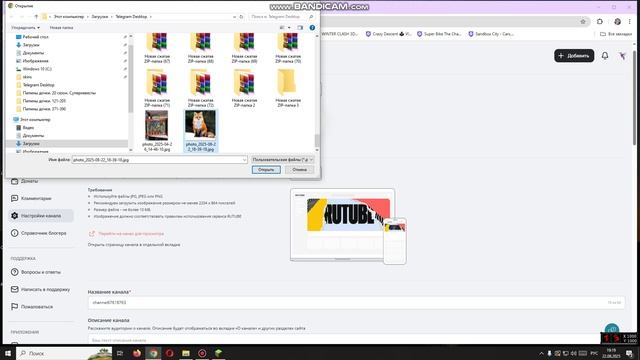Refresh the Telegram Desktop folder listing
The height and width of the screenshot is (360, 640).
(241, 17)
